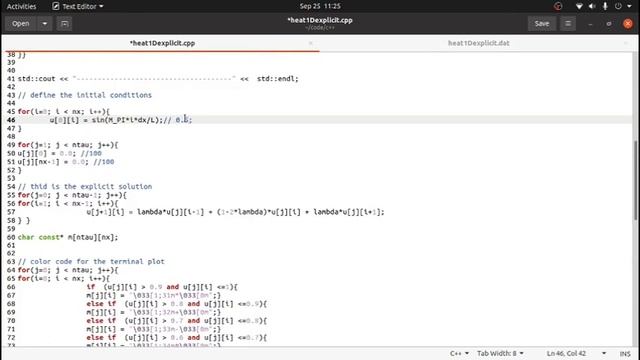Minimize the Text Editor window
Image resolution: width=640 pixels, height=360 pixels.
(590, 24)
